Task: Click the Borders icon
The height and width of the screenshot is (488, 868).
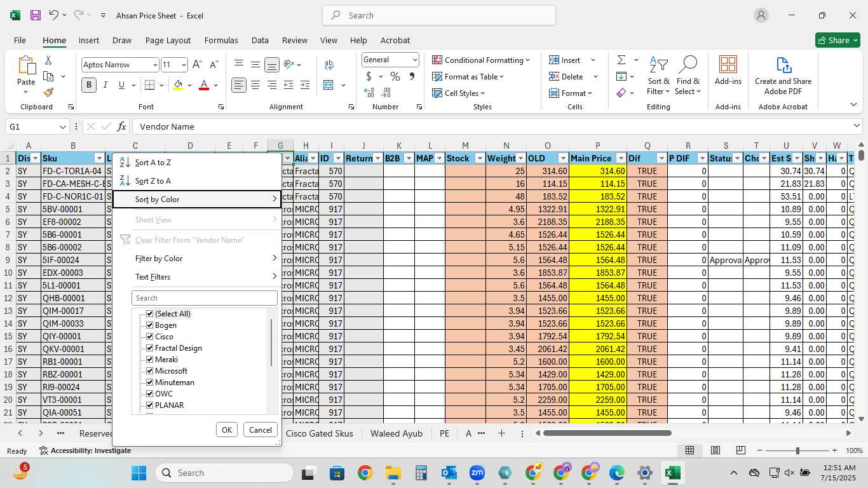Action: point(149,85)
